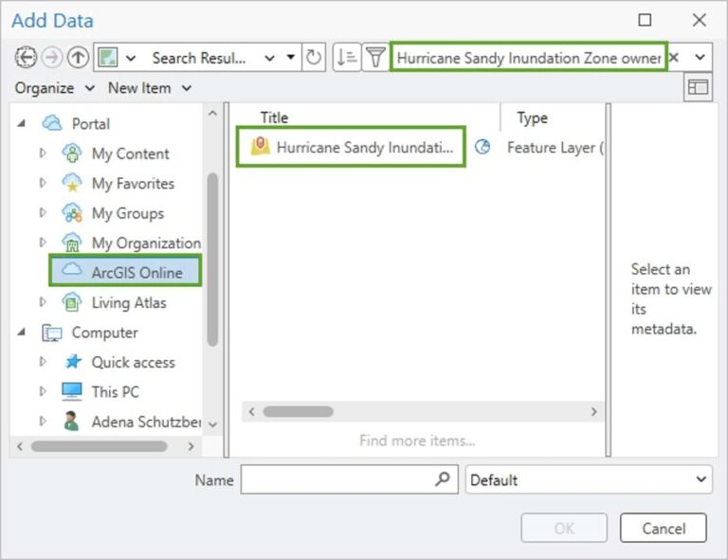Click the Living Atlas icon
The width and height of the screenshot is (728, 560).
[72, 302]
